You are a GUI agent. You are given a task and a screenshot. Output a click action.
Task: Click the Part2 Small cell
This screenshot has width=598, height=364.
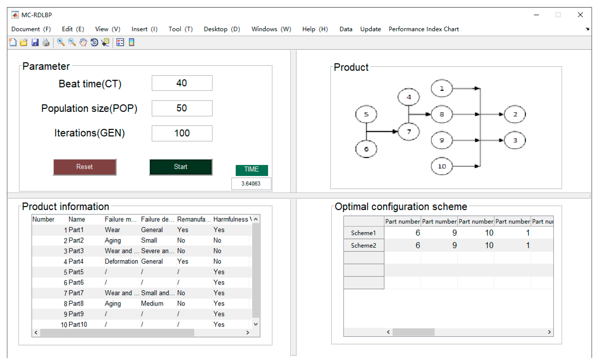159,240
